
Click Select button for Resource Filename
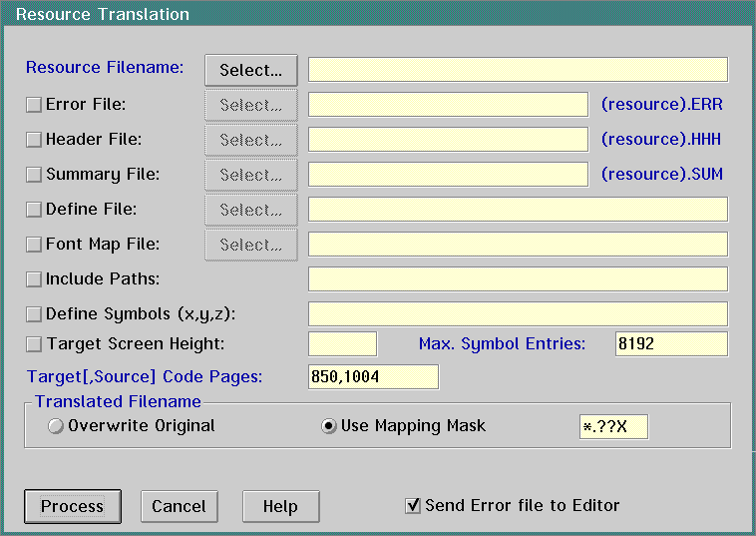(x=251, y=70)
